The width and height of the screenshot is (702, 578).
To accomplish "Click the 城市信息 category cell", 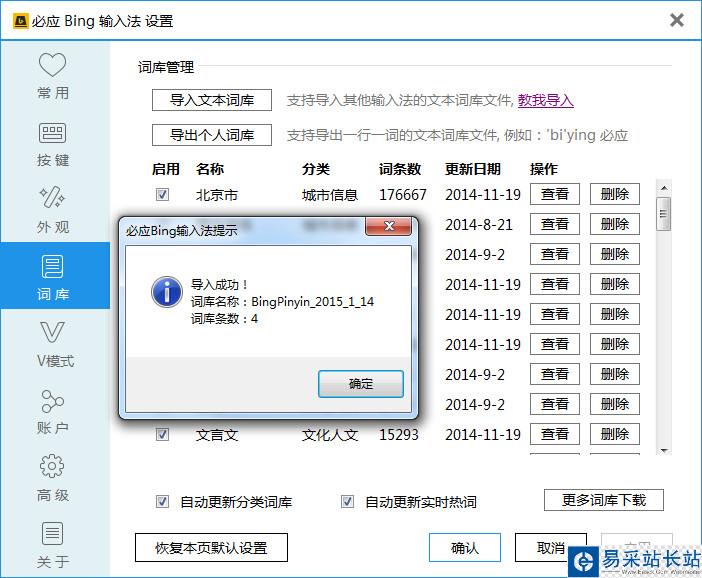I will (x=330, y=195).
